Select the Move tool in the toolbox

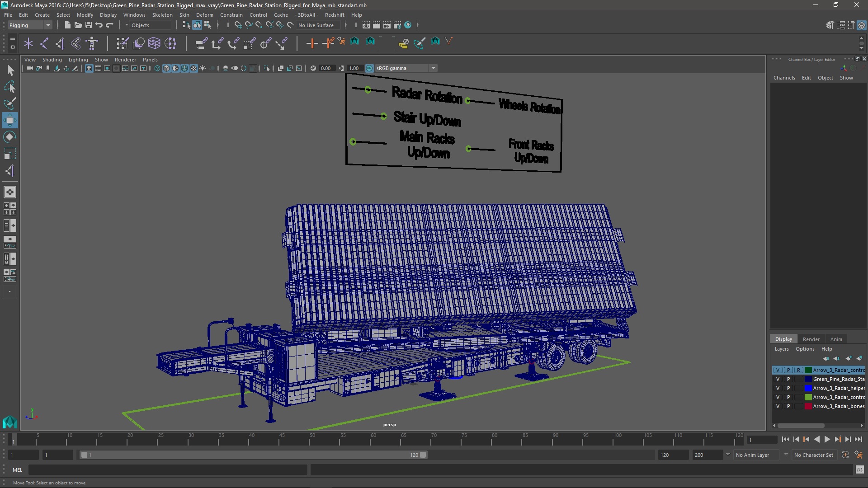pos(9,120)
